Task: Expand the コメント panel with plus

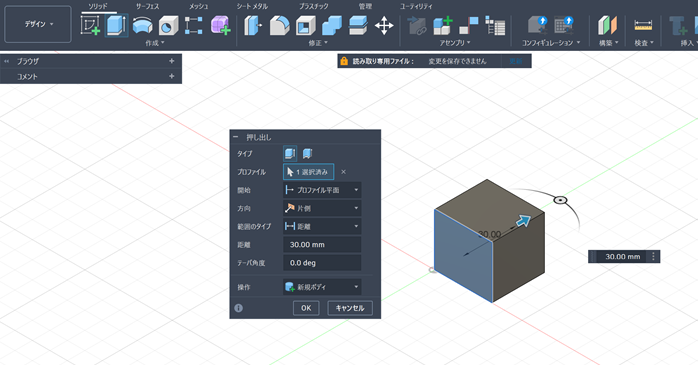Action: coord(172,77)
